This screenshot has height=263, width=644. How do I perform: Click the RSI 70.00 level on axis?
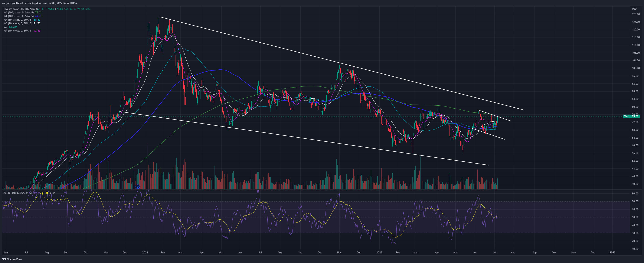point(635,201)
